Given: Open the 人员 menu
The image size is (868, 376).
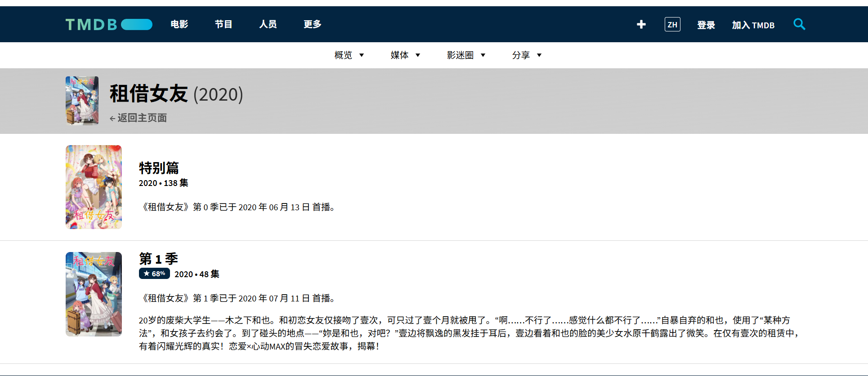Looking at the screenshot, I should pos(268,24).
